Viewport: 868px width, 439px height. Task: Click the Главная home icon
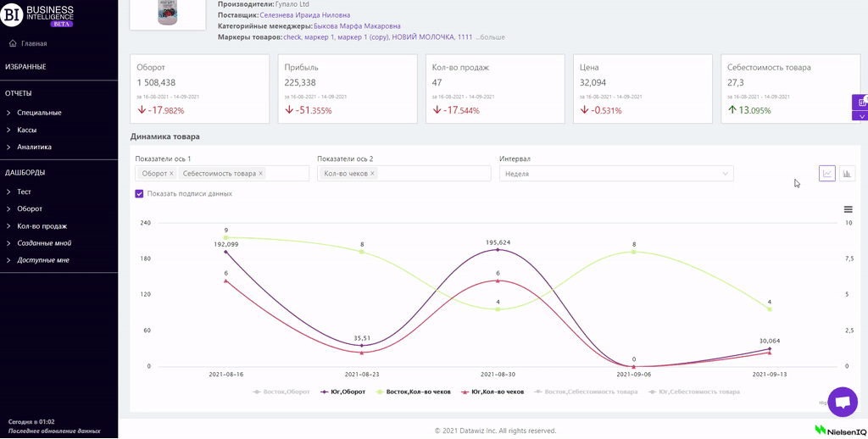(x=13, y=43)
